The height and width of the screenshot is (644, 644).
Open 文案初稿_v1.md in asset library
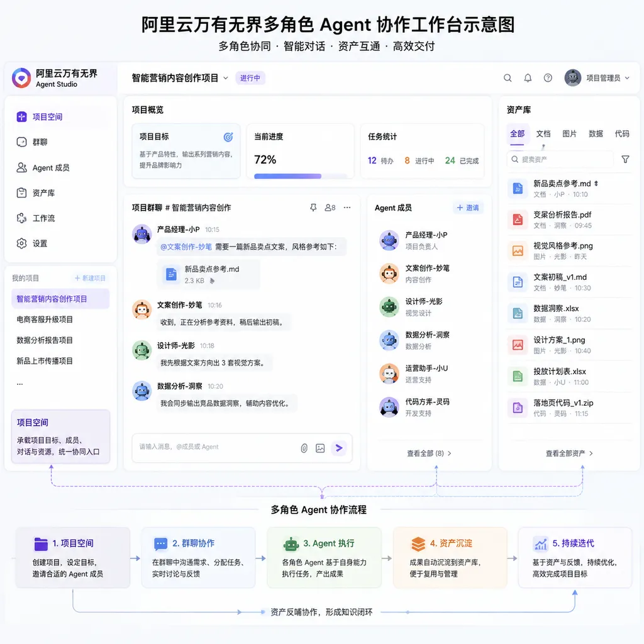click(569, 282)
